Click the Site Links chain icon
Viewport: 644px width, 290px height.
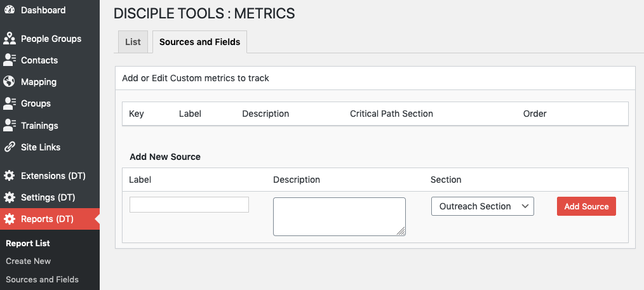tap(9, 147)
